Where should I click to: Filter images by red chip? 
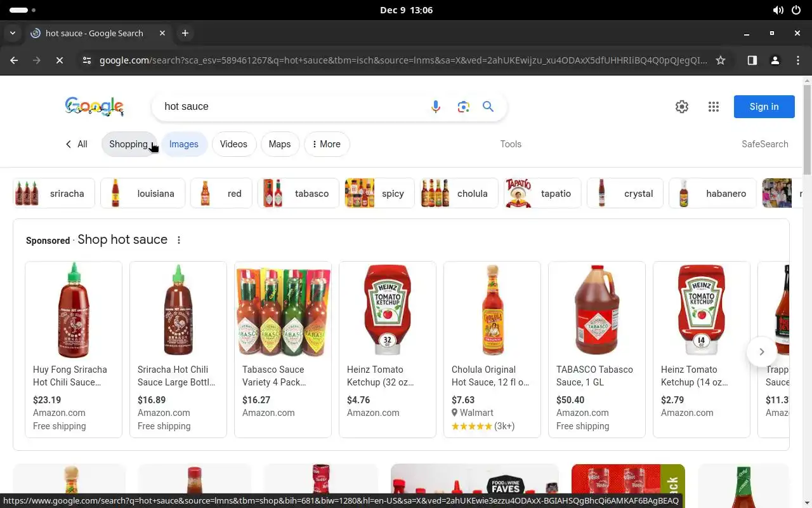[x=221, y=194]
